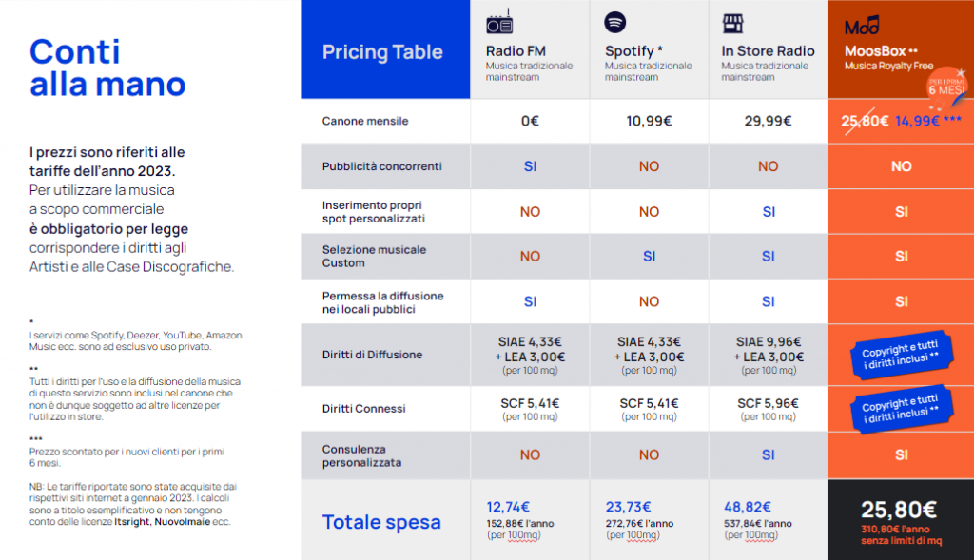This screenshot has width=974, height=560.
Task: Click the copyright badge in Diritti Connessi row
Action: click(x=900, y=408)
